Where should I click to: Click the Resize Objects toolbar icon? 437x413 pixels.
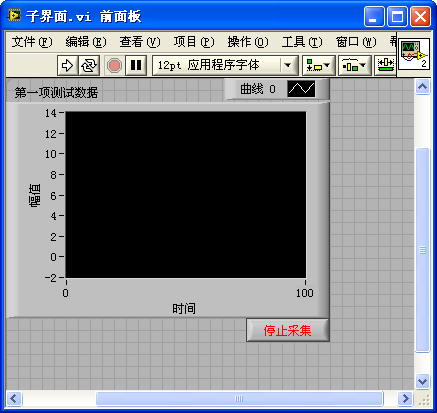[x=385, y=65]
